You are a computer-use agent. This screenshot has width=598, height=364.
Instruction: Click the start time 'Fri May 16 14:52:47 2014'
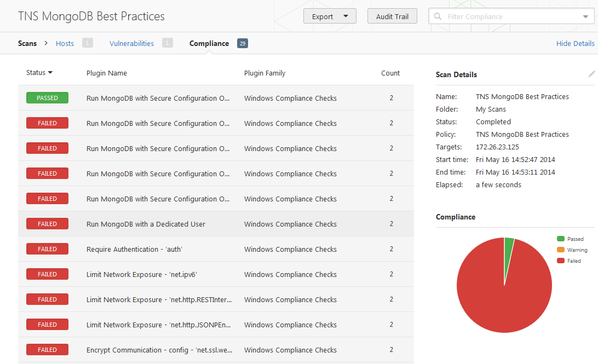(515, 160)
